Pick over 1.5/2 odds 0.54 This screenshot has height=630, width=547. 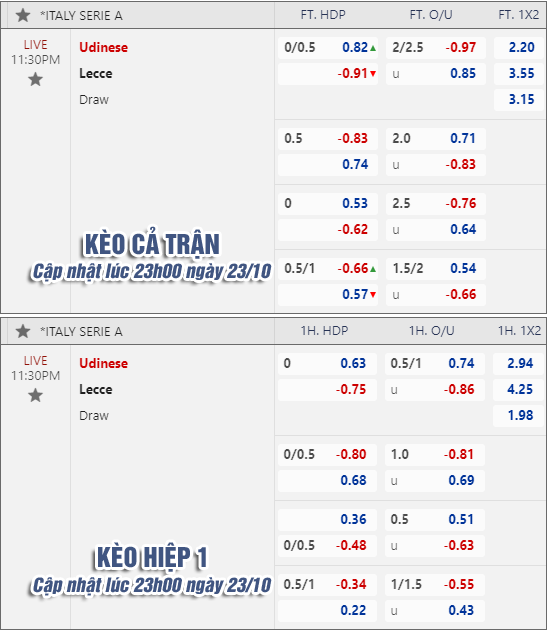point(436,268)
